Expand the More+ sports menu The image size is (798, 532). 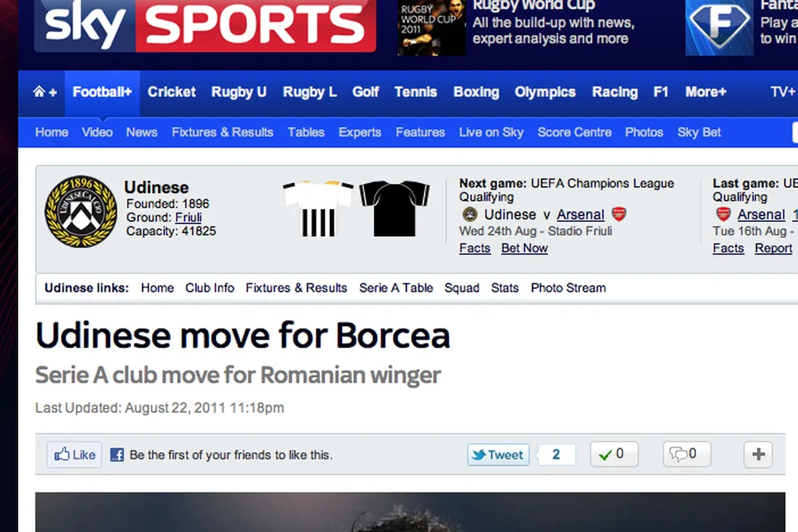[705, 92]
